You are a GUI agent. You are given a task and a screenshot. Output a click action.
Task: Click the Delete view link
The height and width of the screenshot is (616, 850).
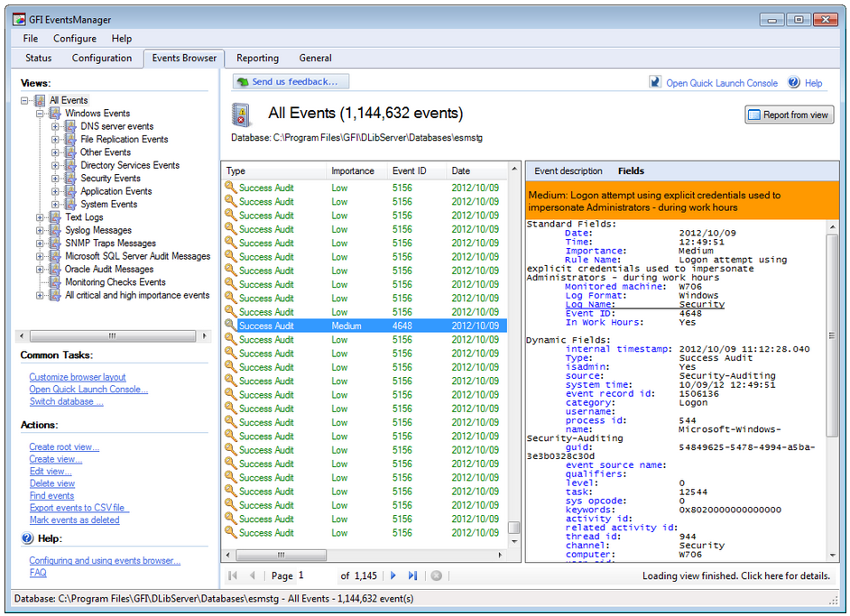tap(52, 483)
